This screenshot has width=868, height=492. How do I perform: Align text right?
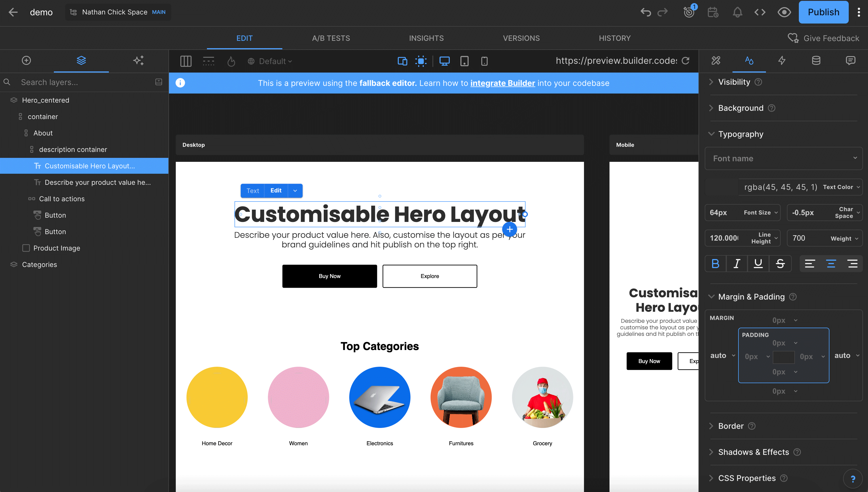point(852,264)
